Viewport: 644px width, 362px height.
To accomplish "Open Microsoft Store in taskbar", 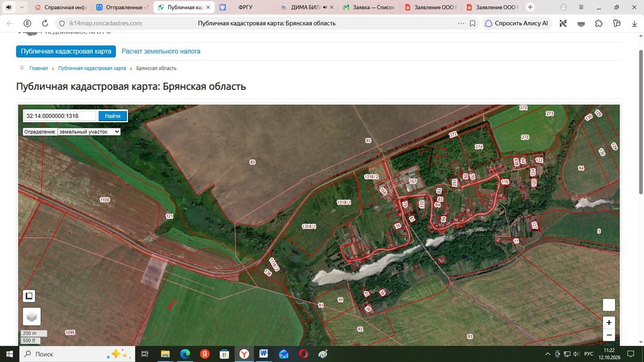I will [x=224, y=354].
